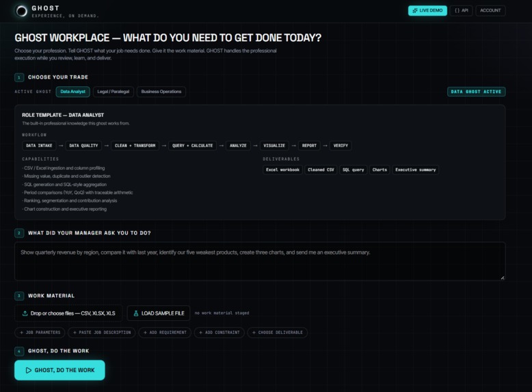This screenshot has width=532, height=392.
Task: Click Drop or choose files upload button
Action: (x=68, y=313)
